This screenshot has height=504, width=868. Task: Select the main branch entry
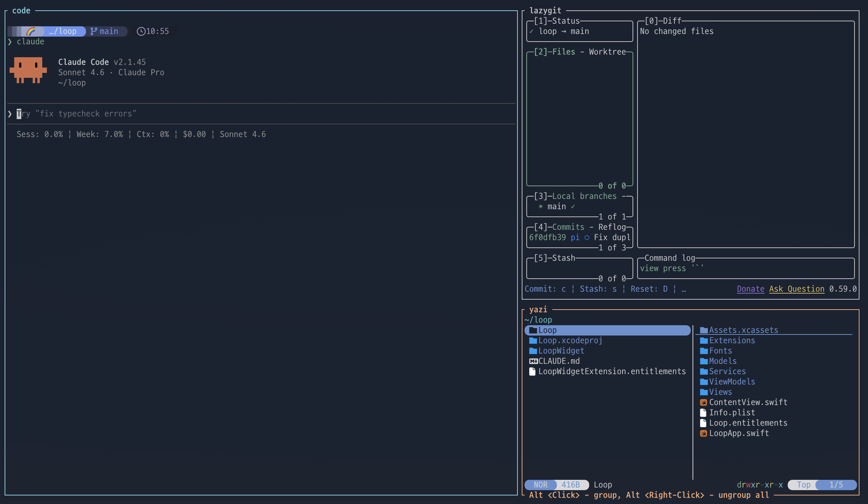click(556, 207)
